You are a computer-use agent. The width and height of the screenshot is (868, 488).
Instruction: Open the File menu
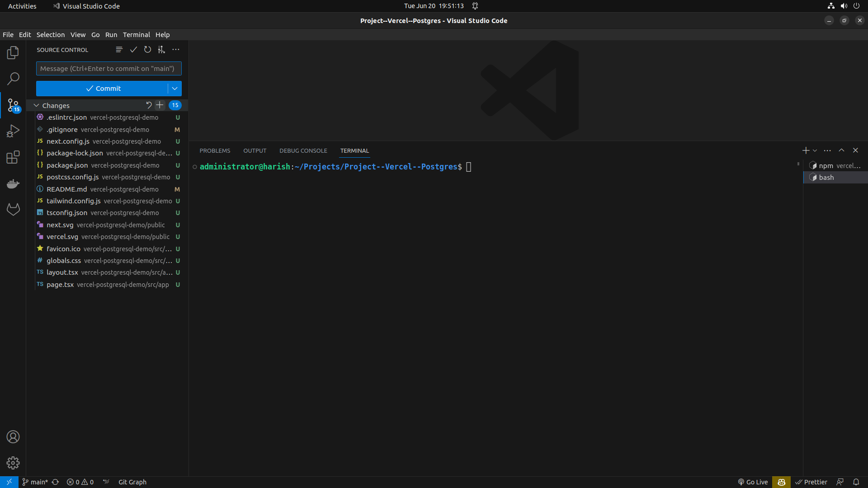pyautogui.click(x=8, y=35)
